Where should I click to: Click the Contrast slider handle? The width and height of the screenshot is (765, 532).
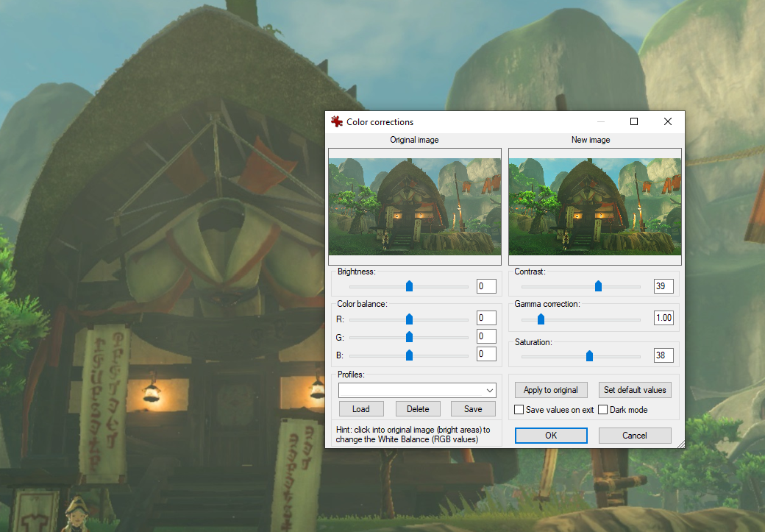pos(598,286)
